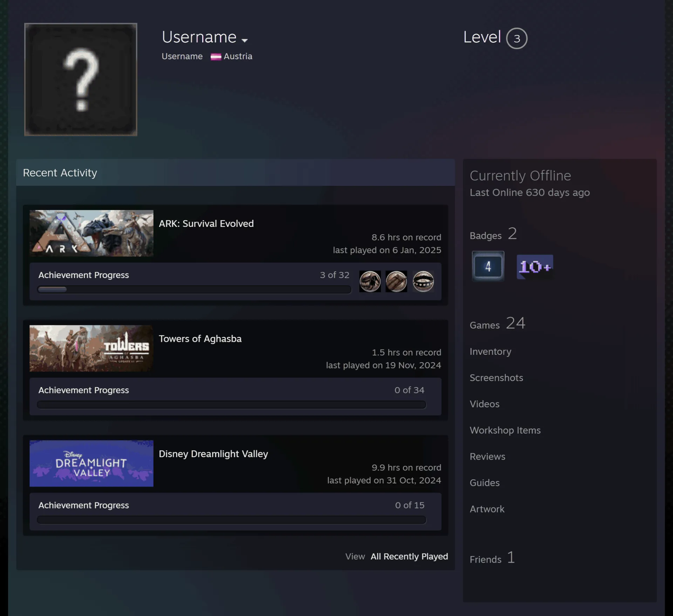This screenshot has height=616, width=673.
Task: Open the Towers of Aghasba thumbnail
Action: pyautogui.click(x=91, y=348)
